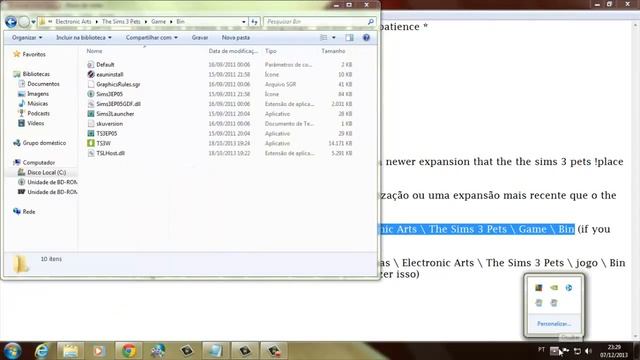Open Personalizar link in tray popup
Viewport: 640px width, 360px height.
point(553,324)
